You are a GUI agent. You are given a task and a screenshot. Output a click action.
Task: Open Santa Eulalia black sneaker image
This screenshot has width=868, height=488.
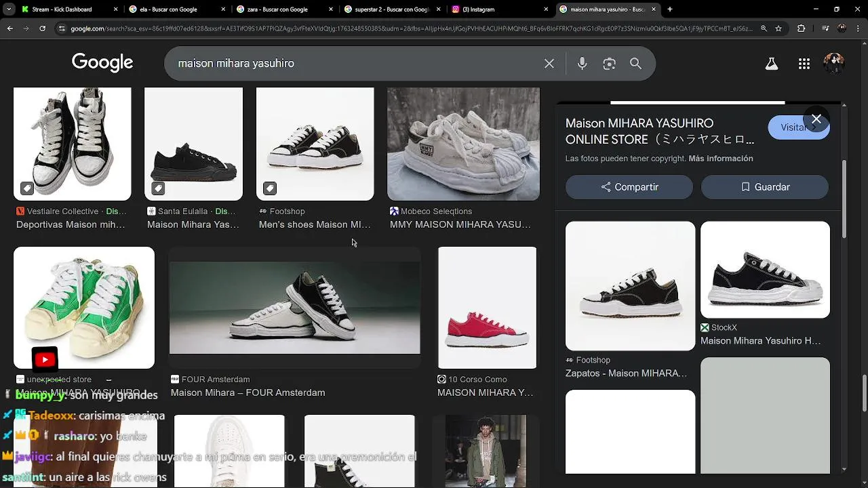[x=193, y=144]
